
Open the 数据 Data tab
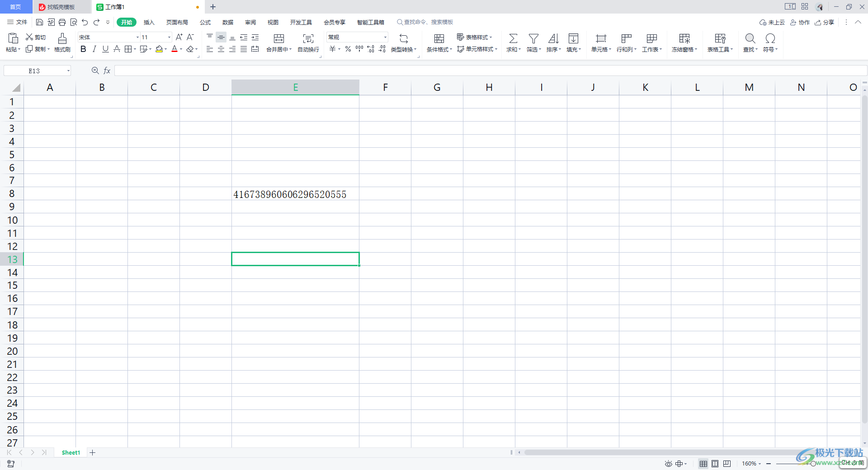228,22
